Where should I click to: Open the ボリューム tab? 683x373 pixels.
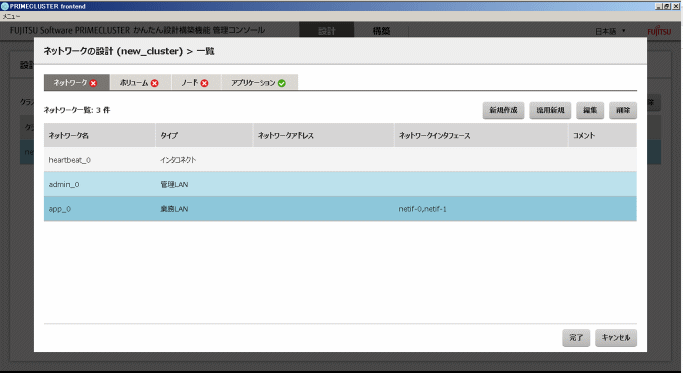(x=140, y=82)
